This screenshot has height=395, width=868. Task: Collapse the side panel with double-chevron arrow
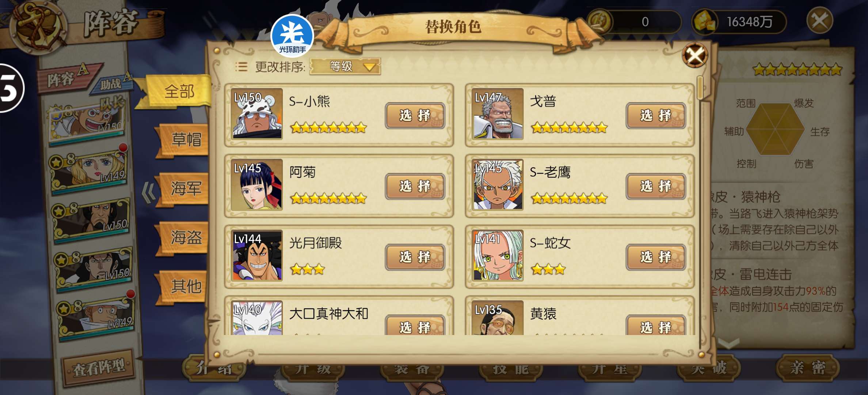coord(149,193)
